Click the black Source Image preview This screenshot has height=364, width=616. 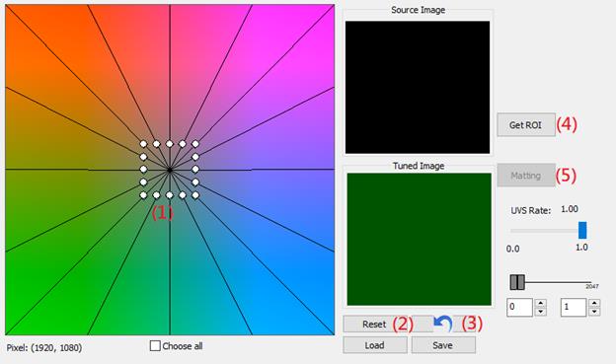click(418, 87)
